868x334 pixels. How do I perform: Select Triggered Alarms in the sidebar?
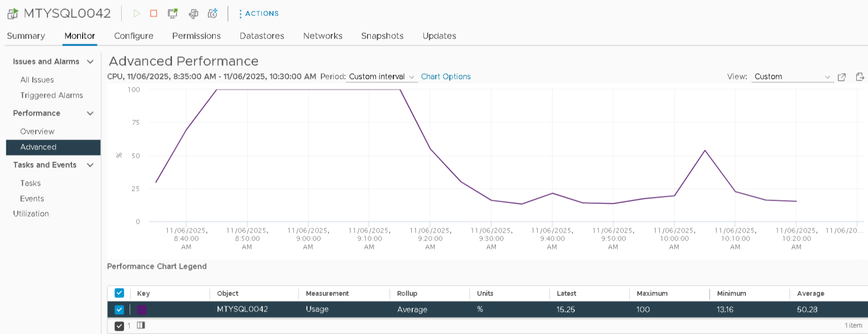click(x=51, y=95)
